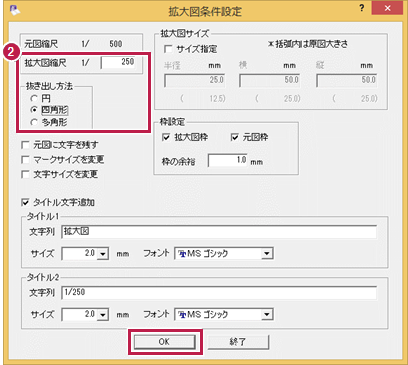Image resolution: width=408 pixels, height=365 pixels.
Task: Enable マークサイズを変更 option
Action: tap(25, 160)
